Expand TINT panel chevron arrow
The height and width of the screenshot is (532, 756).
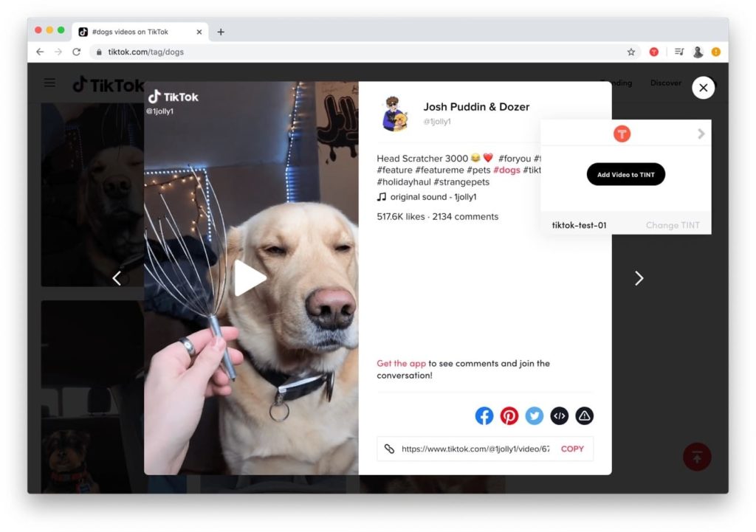701,134
